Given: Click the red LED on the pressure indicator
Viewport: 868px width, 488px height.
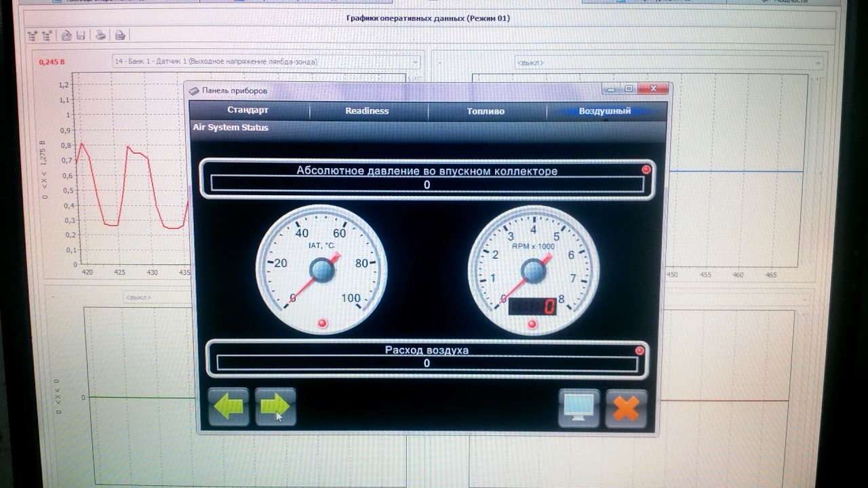Looking at the screenshot, I should [646, 169].
